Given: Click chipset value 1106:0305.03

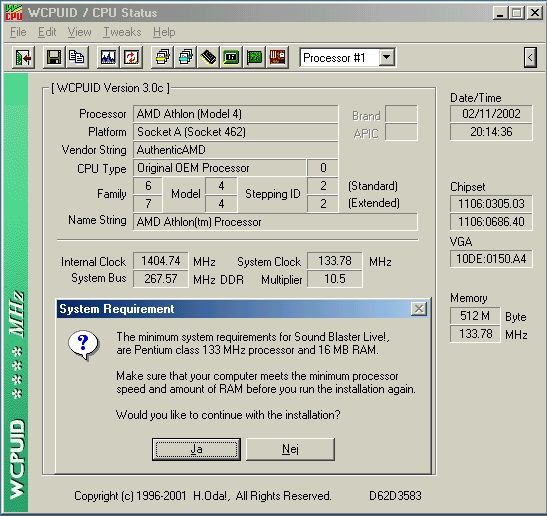Looking at the screenshot, I should point(491,204).
